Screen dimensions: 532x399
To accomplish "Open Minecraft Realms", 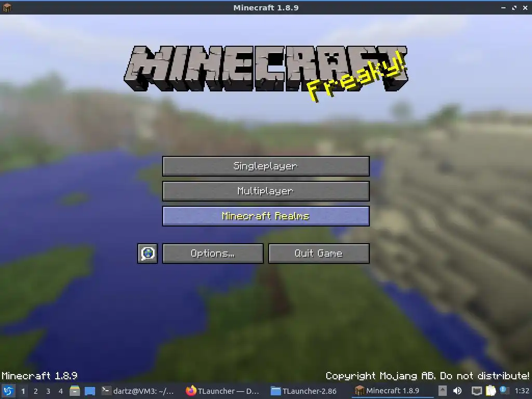I will click(265, 216).
